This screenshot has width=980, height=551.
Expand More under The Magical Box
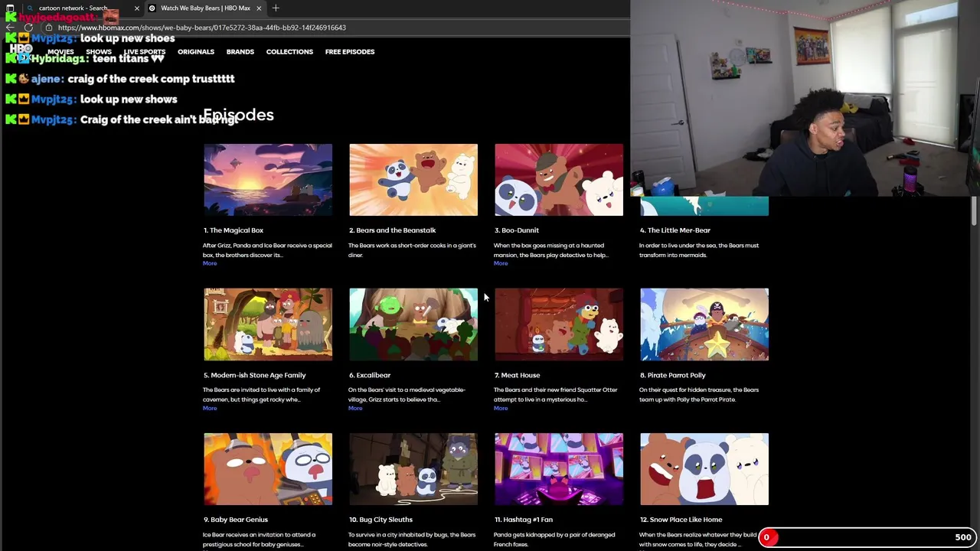[210, 263]
